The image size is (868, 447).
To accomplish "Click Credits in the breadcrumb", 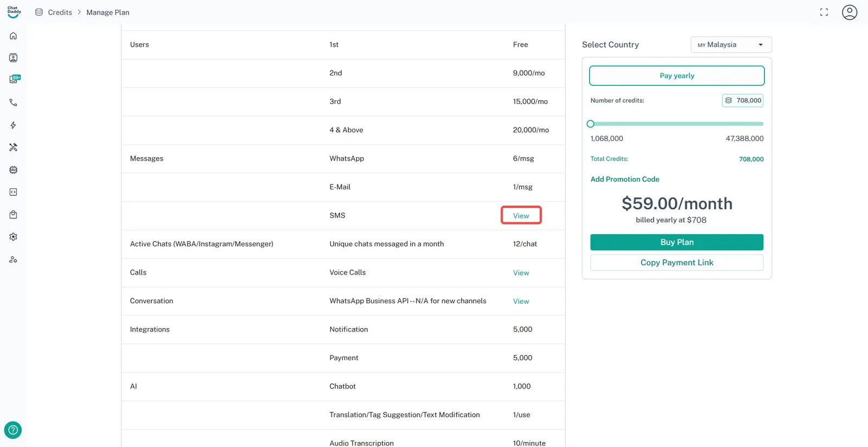I will [60, 12].
